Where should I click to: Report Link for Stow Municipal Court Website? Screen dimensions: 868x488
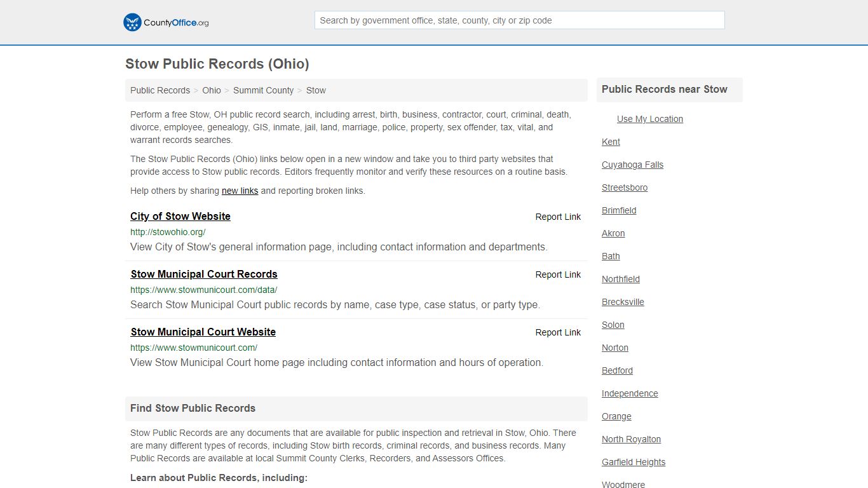[x=558, y=332]
